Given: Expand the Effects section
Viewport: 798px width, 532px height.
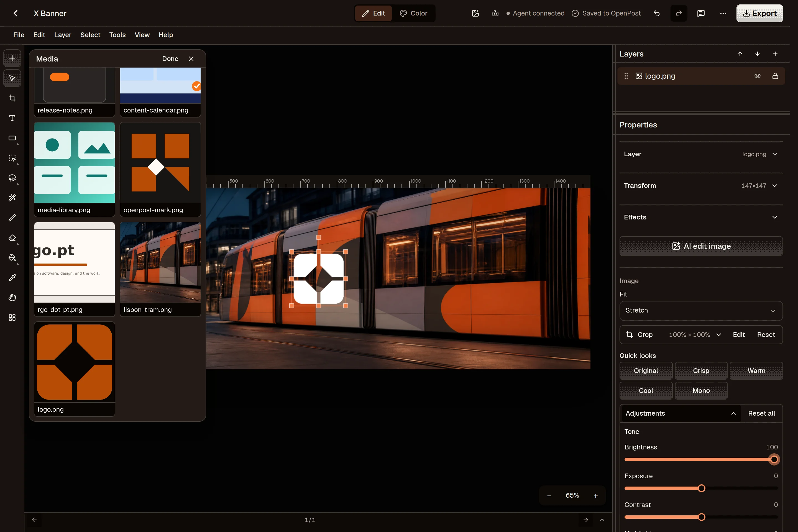Looking at the screenshot, I should (x=701, y=217).
